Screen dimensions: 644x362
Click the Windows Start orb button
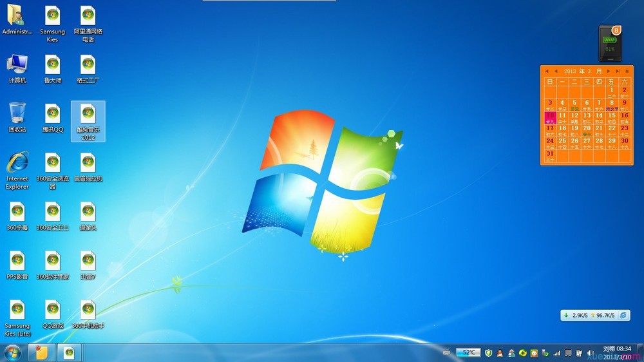(x=12, y=352)
